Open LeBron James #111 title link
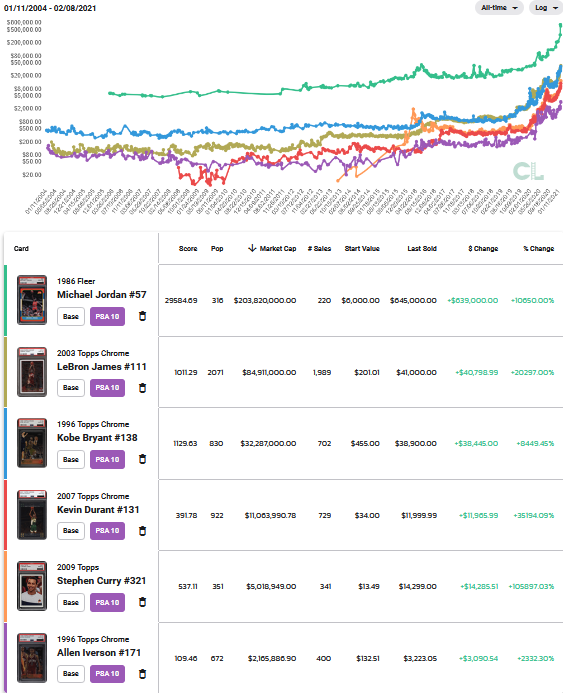The image size is (563, 693). (102, 367)
